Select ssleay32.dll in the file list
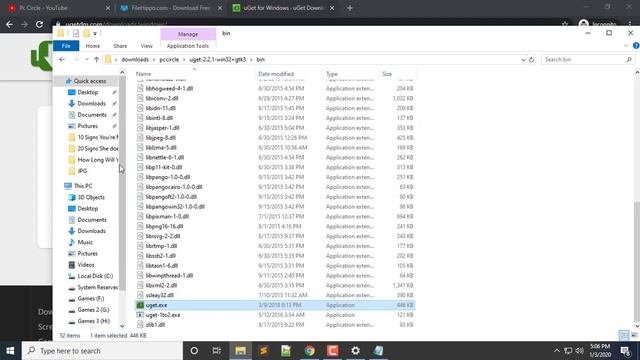Screen dimensions: 640x360 pos(275,295)
